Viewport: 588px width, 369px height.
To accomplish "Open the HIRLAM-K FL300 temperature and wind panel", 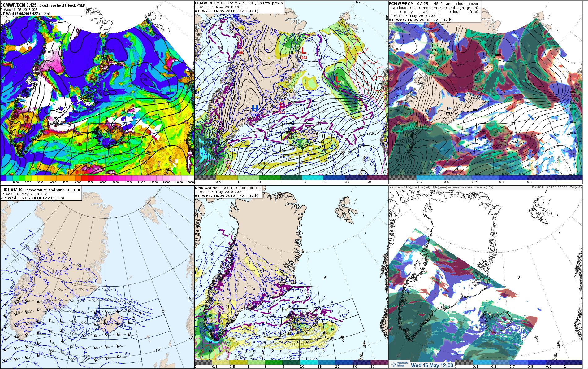I will [97, 277].
